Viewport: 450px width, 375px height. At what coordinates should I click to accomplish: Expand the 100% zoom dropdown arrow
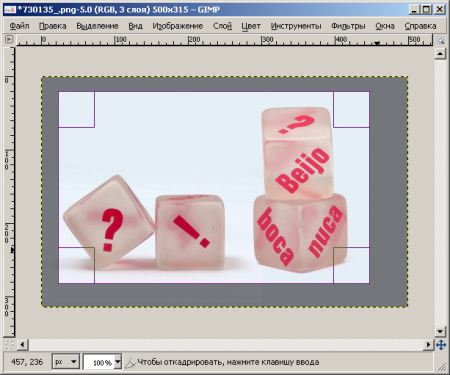118,362
